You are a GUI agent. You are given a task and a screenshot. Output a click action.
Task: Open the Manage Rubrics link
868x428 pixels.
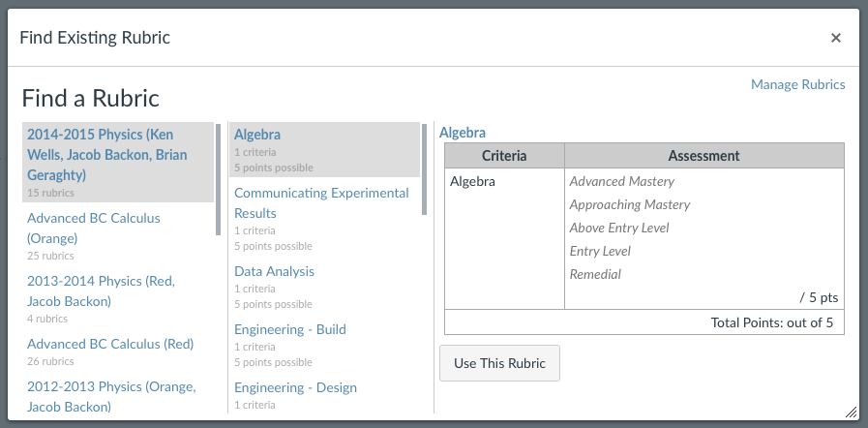797,84
